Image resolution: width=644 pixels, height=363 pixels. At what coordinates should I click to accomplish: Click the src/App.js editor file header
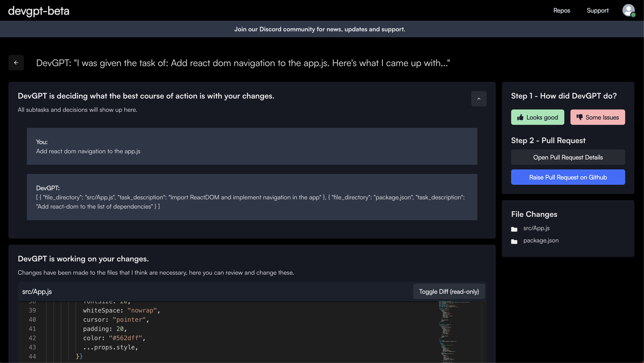[252, 292]
